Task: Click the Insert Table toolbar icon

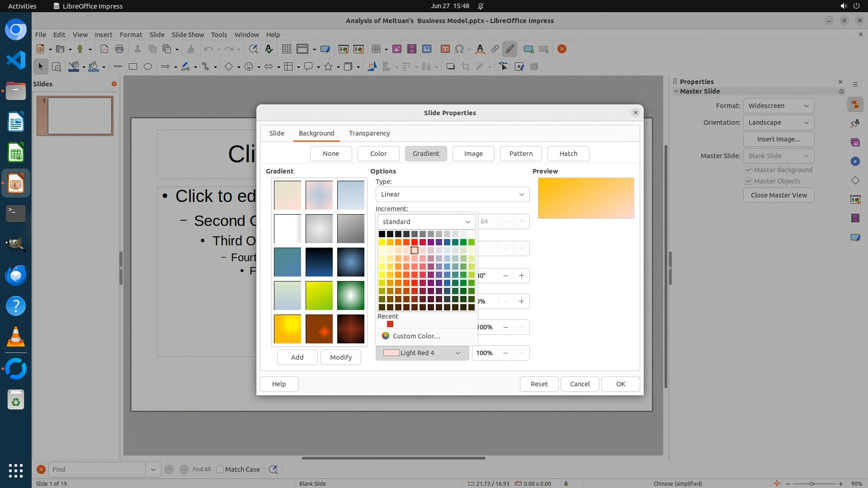Action: 375,49
